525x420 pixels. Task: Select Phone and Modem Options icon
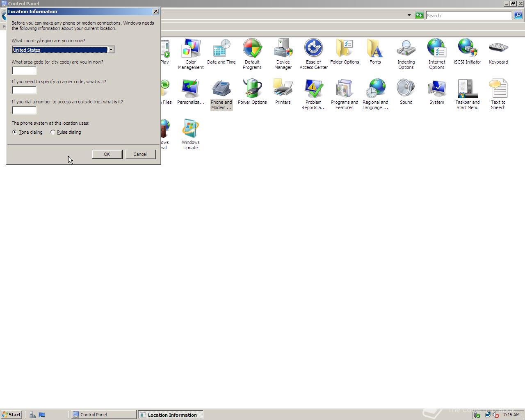[221, 94]
